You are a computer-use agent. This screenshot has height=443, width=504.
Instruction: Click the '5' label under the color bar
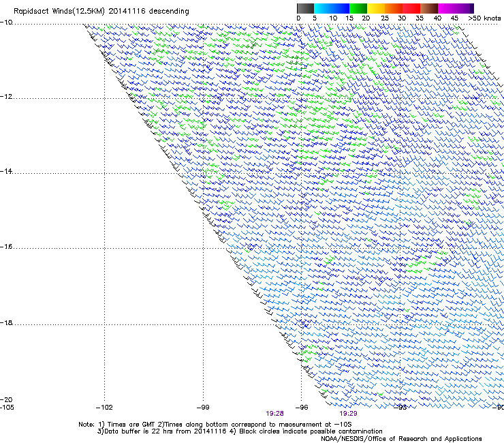pos(315,18)
